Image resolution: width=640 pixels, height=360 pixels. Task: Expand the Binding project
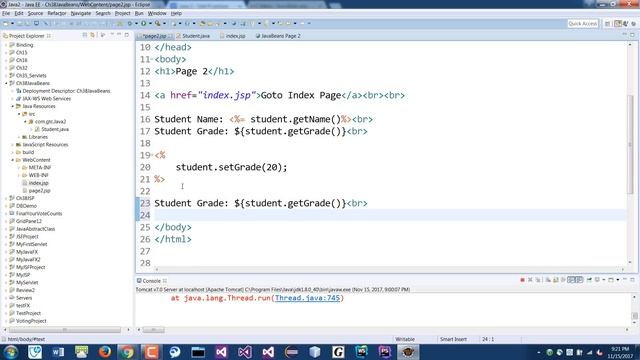tap(7, 45)
